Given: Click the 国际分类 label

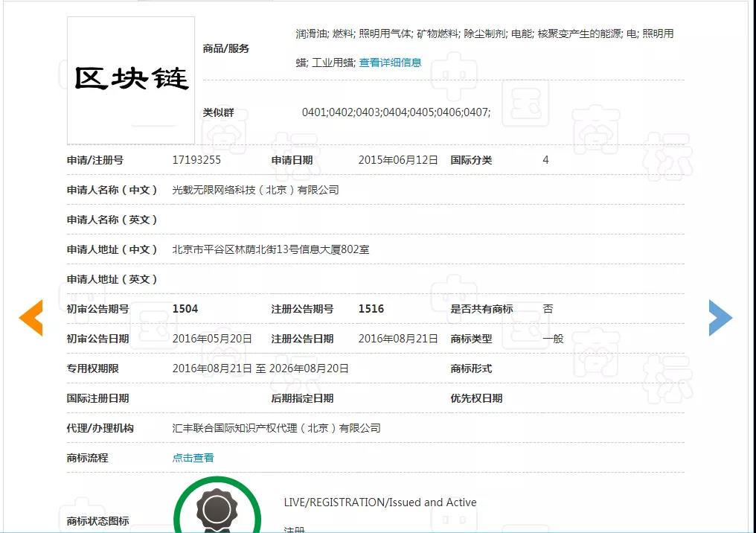Looking at the screenshot, I should [471, 160].
